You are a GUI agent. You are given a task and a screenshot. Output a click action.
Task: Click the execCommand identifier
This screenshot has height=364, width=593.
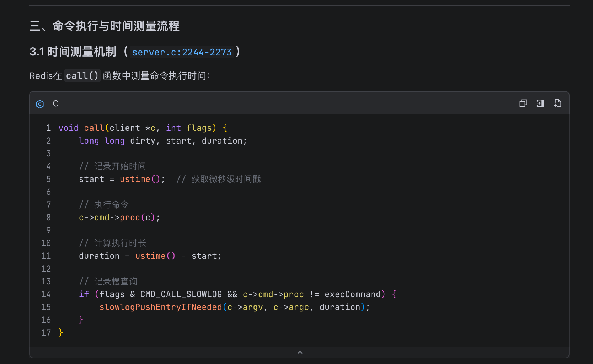[352, 294]
